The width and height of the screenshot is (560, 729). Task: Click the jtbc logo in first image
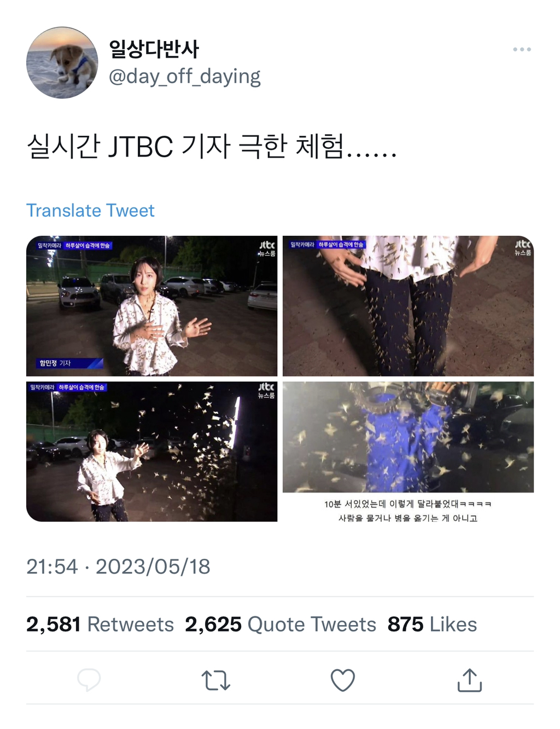click(x=267, y=248)
